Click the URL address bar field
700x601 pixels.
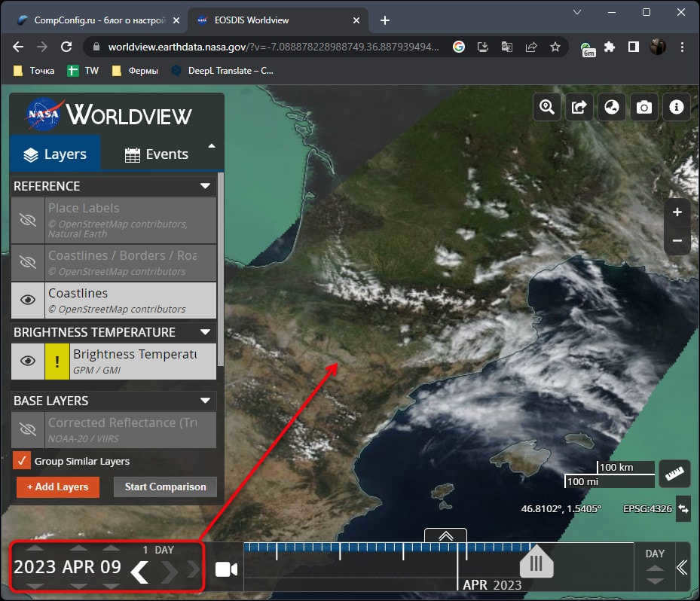[x=273, y=47]
